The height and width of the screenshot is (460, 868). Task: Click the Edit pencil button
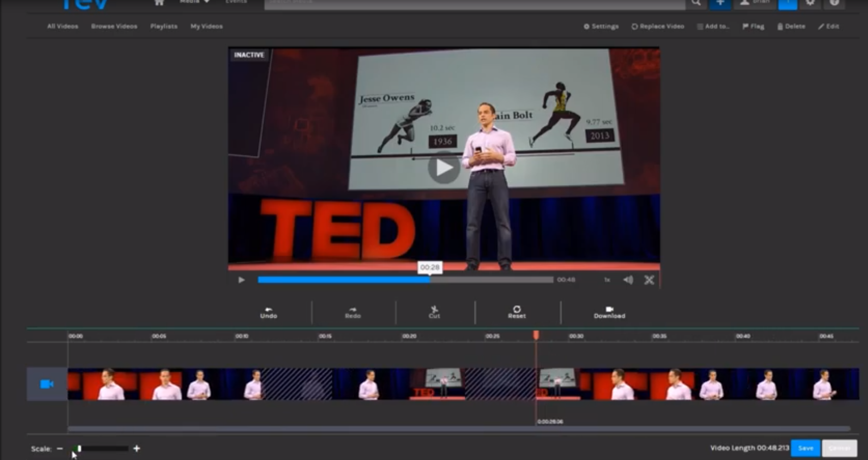click(x=829, y=26)
